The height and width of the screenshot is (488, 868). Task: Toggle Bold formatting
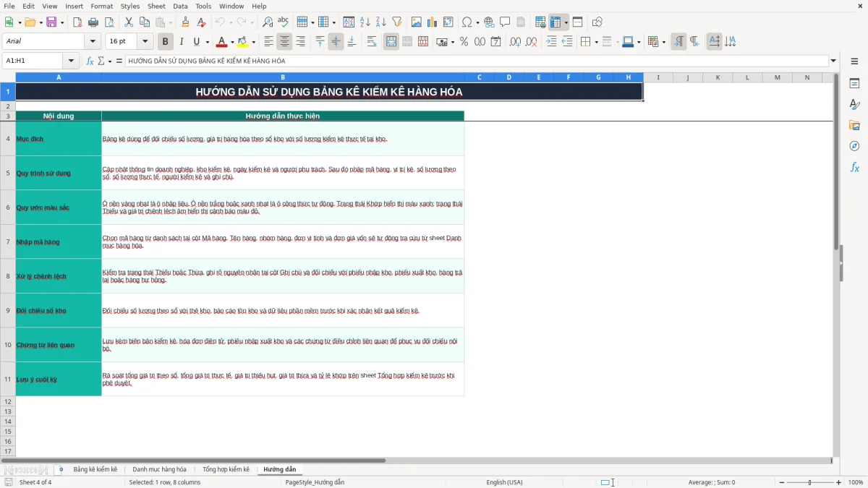[x=165, y=42]
